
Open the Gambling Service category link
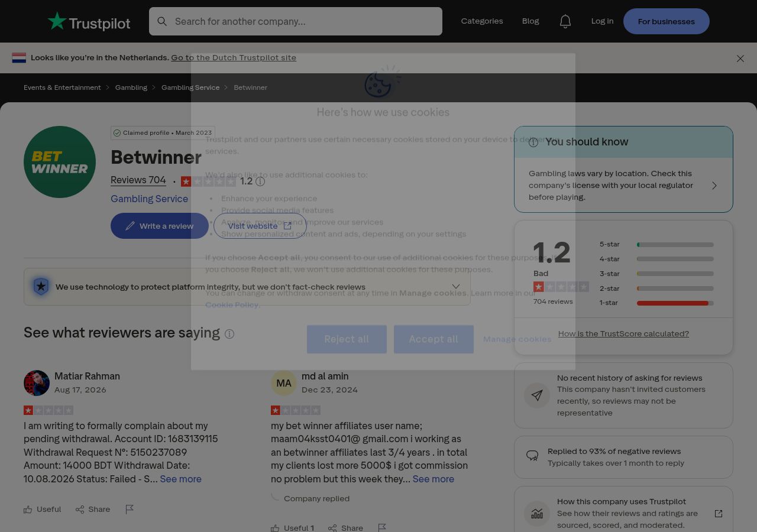pos(149,199)
